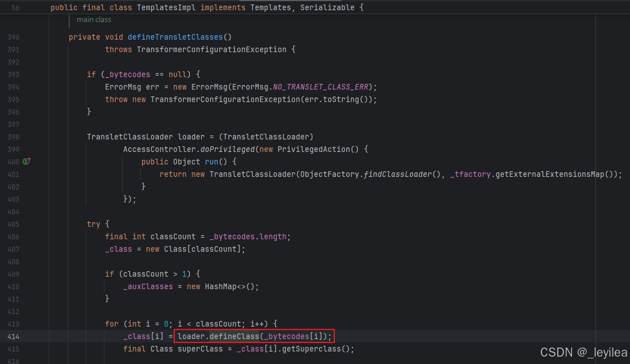Click the NO_TRANSLET_CLASS_ERR constant
Image resolution: width=630 pixels, height=364 pixels.
[x=321, y=87]
